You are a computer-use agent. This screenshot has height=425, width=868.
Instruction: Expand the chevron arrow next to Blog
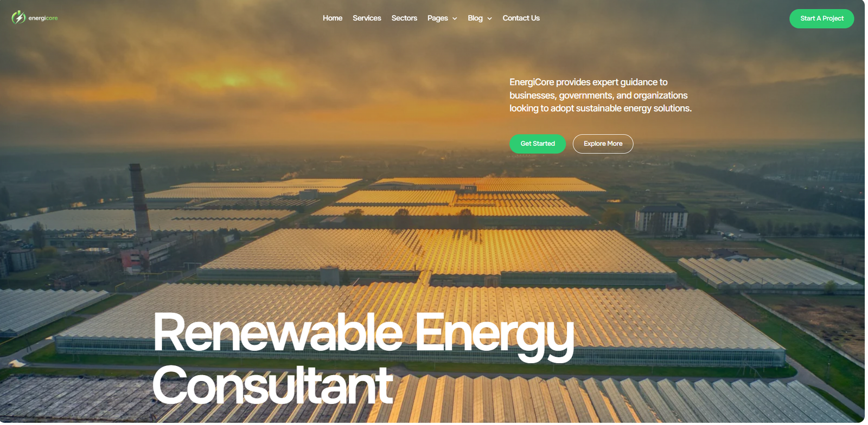(x=489, y=19)
